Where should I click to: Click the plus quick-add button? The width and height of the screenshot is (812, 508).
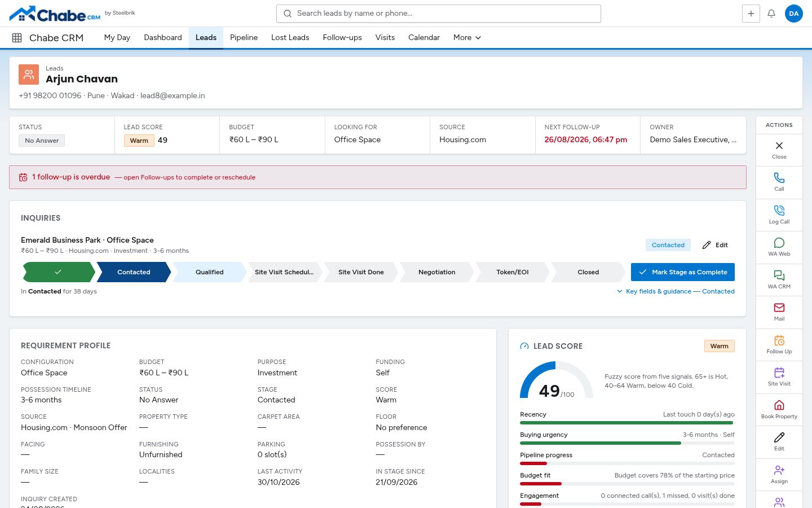(x=751, y=14)
